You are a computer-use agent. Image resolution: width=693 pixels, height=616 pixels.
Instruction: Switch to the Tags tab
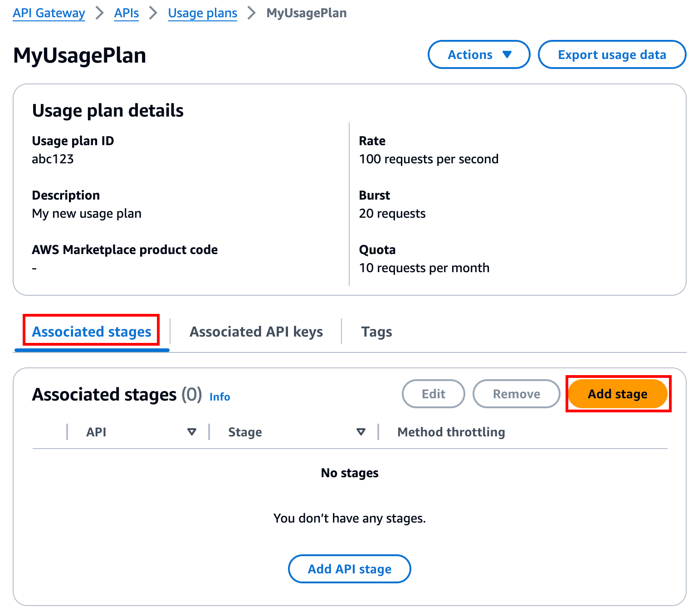pos(376,332)
